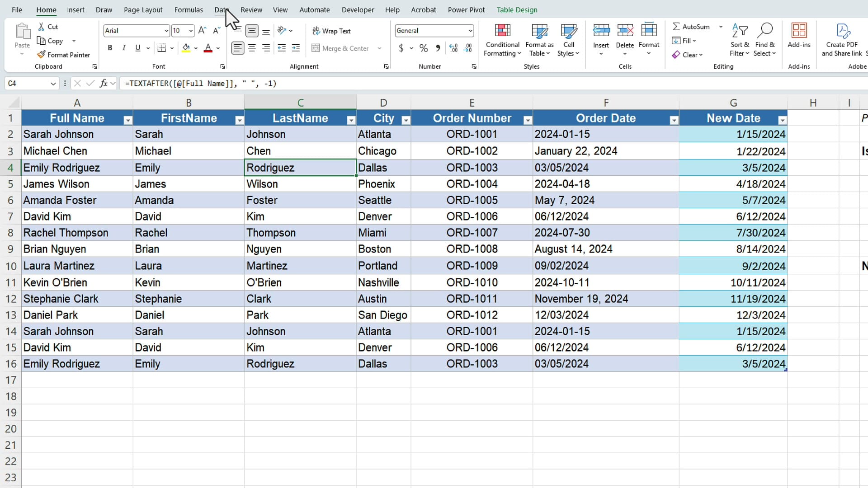Click the Cut scissors icon

click(42, 27)
